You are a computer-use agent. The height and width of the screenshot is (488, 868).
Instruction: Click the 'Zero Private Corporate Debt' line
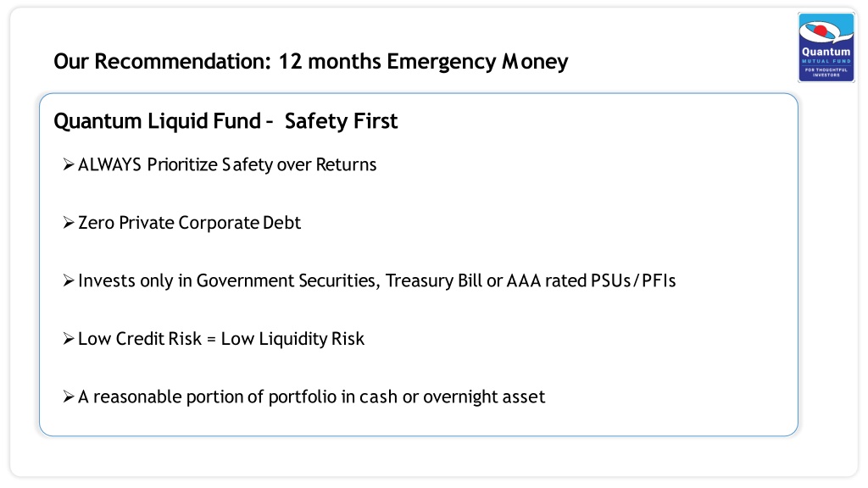(189, 223)
